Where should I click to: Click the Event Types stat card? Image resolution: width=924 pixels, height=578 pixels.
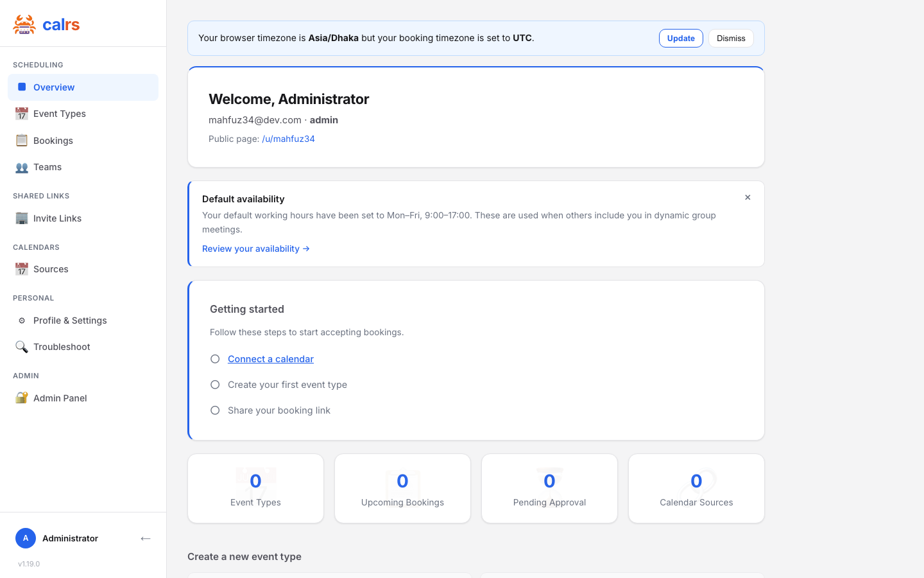[255, 489]
